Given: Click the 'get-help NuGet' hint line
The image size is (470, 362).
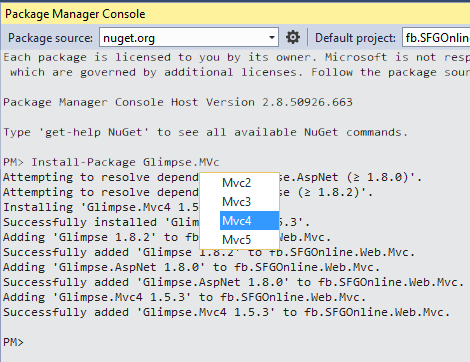Looking at the screenshot, I should click(x=205, y=132).
